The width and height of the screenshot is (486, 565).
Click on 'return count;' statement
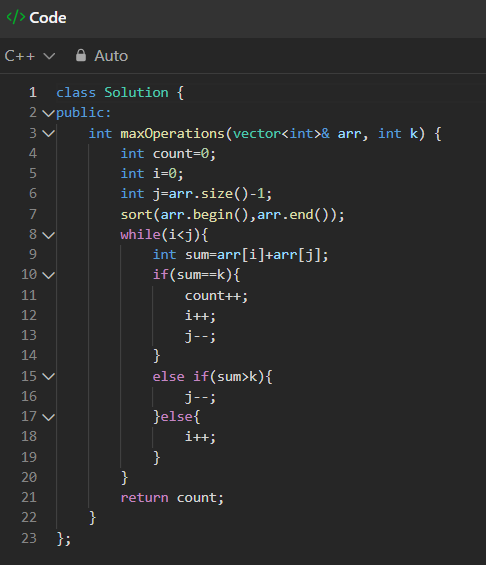point(172,498)
